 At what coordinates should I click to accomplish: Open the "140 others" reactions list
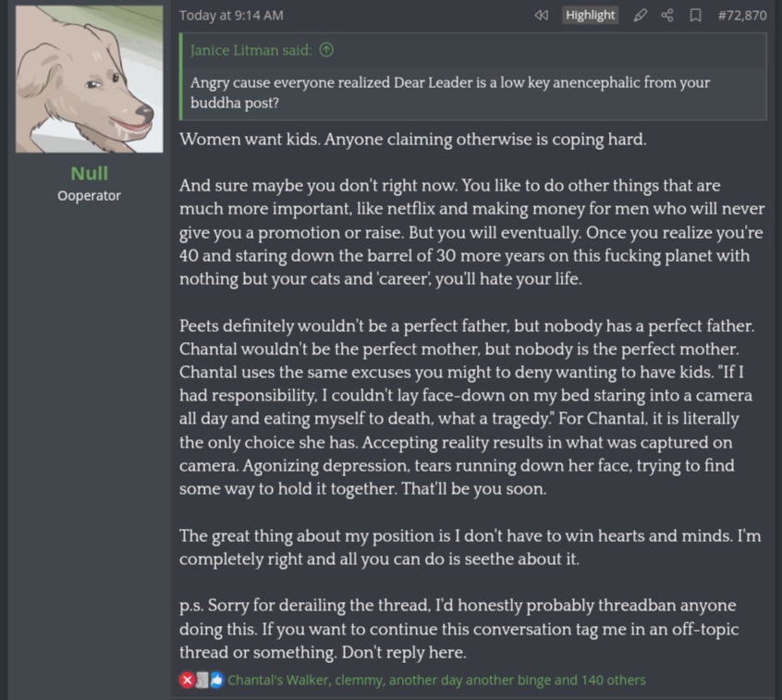pyautogui.click(x=614, y=681)
